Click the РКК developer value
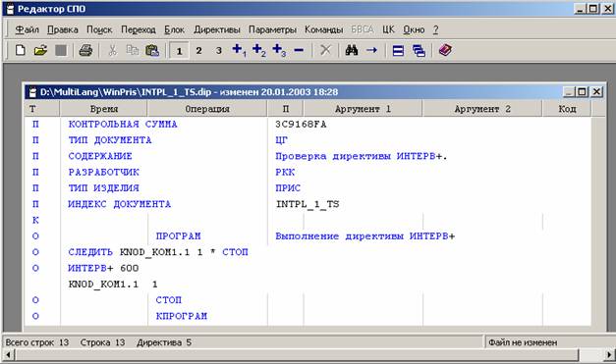 coord(285,173)
